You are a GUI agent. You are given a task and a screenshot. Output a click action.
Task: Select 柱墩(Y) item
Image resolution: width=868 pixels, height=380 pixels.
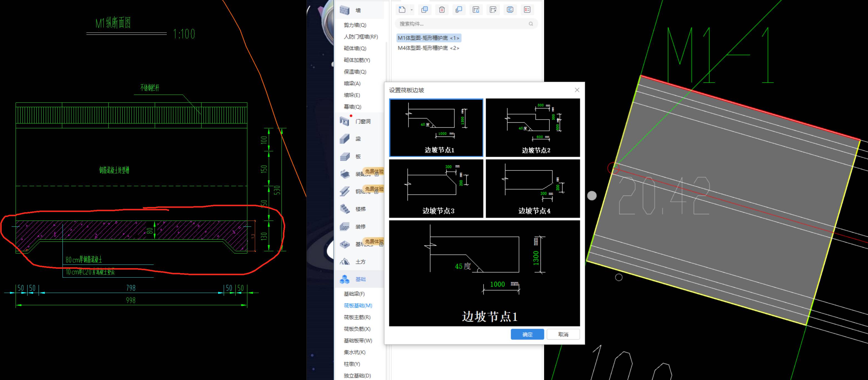pyautogui.click(x=352, y=364)
